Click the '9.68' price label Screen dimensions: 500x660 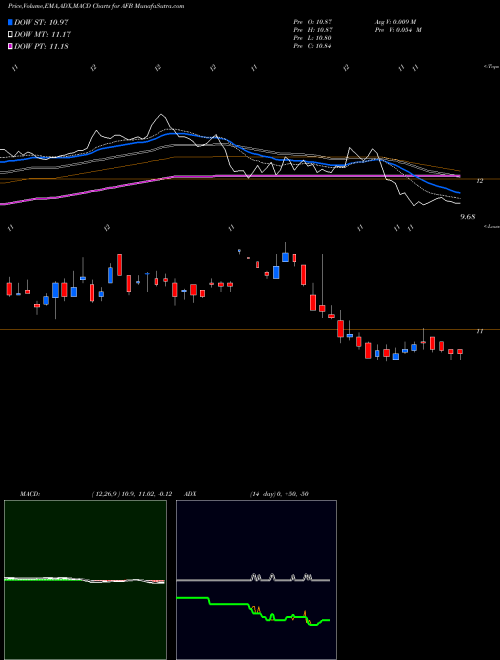[468, 217]
